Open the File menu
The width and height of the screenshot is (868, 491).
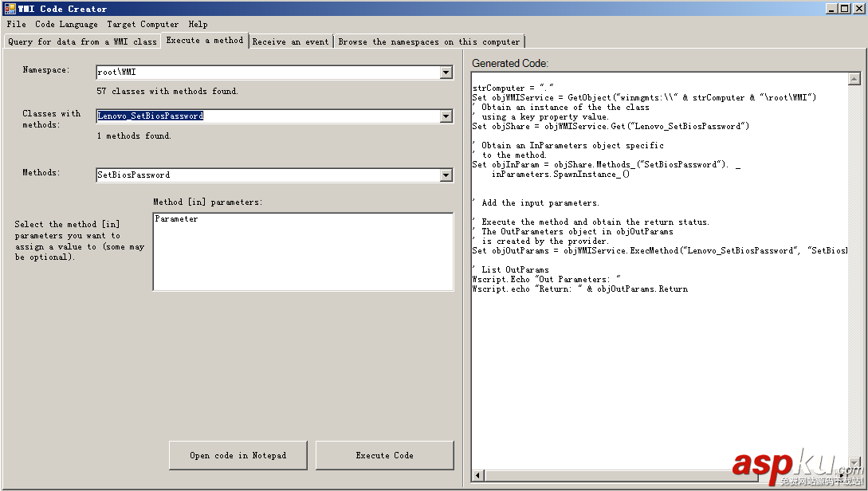pos(16,25)
